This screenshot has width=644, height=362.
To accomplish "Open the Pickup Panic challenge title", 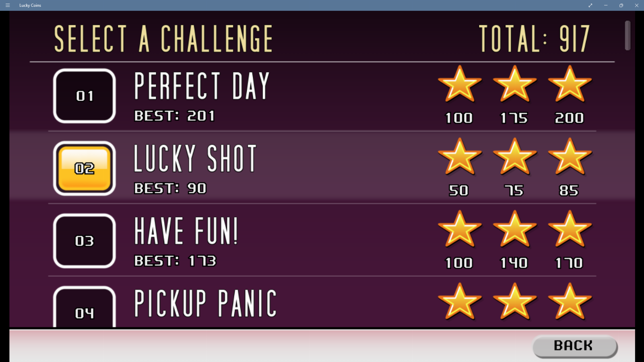I will (x=205, y=303).
